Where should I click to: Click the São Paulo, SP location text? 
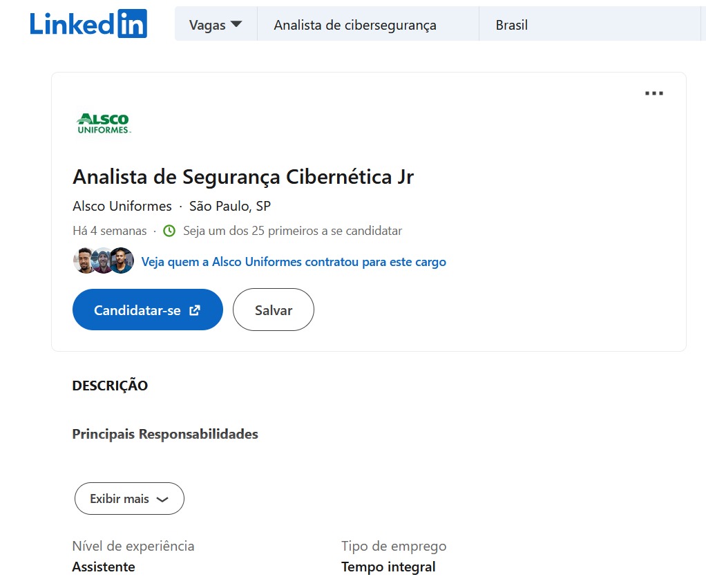229,206
